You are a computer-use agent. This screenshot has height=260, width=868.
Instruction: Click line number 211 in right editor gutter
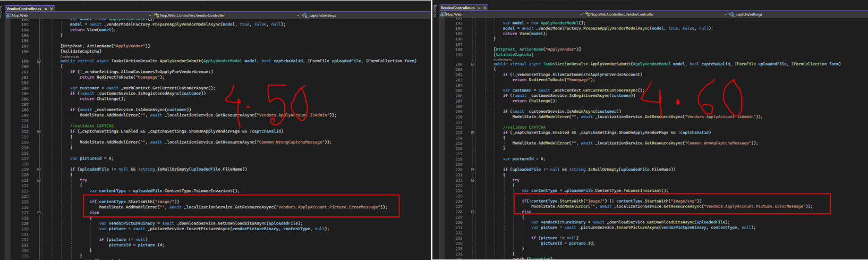[x=459, y=122]
